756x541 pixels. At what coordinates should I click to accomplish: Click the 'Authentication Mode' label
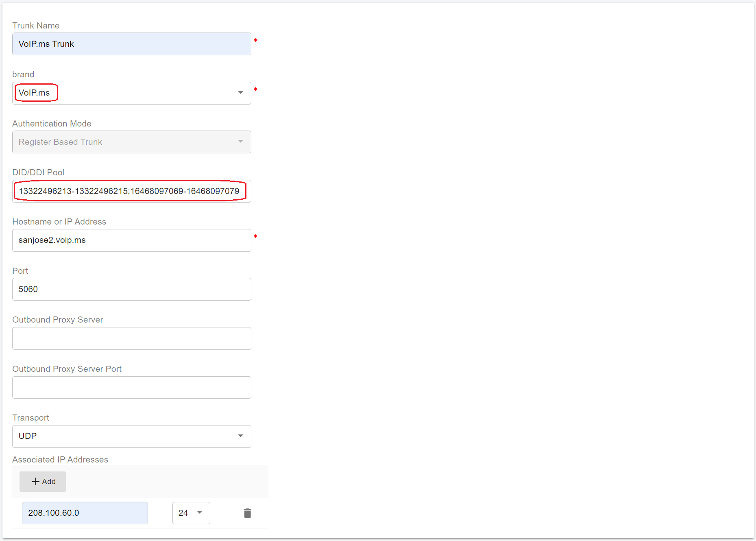click(x=52, y=124)
